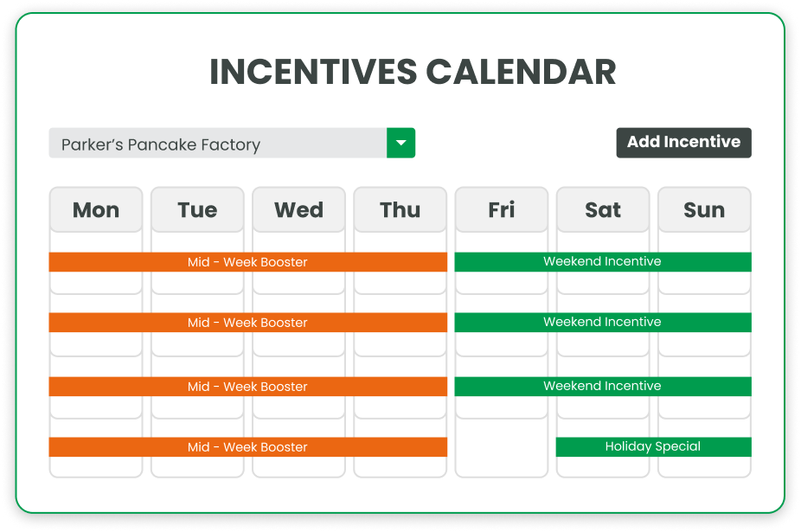Click the Sun column header

(x=703, y=209)
